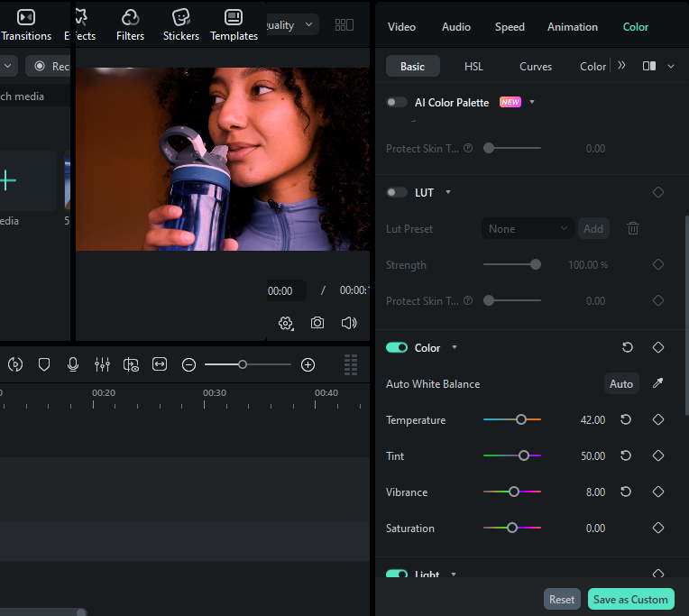The width and height of the screenshot is (689, 616).
Task: Collapse the Color section arrow
Action: coord(455,347)
